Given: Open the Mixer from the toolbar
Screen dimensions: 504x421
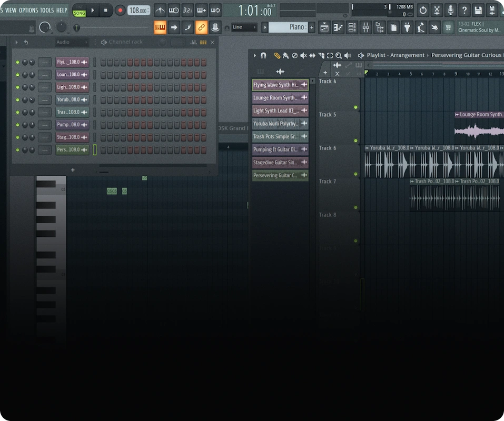Looking at the screenshot, I should (366, 27).
